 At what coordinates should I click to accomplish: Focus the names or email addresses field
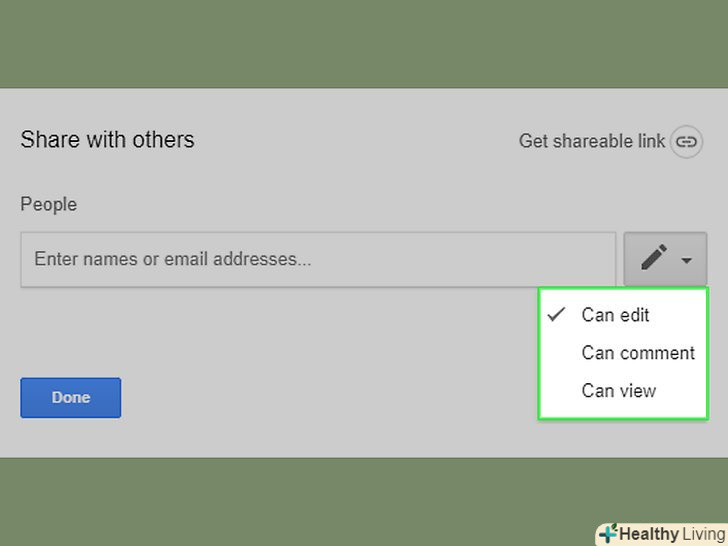318,260
